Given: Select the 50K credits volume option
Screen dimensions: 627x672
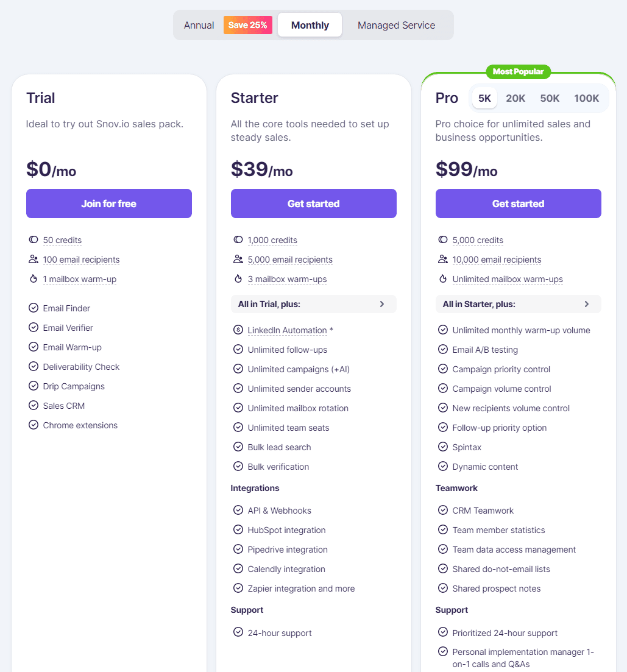Looking at the screenshot, I should (x=550, y=97).
